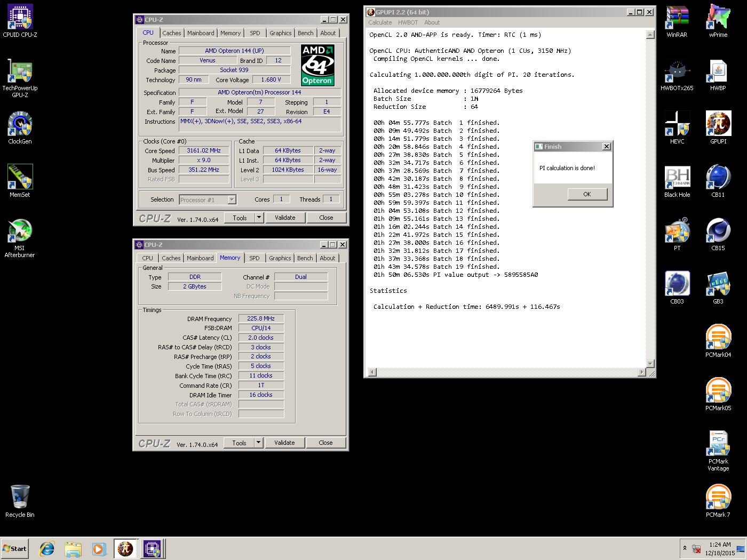Click Close button in upper CPU-Z window
This screenshot has height=560, width=747.
pos(326,218)
